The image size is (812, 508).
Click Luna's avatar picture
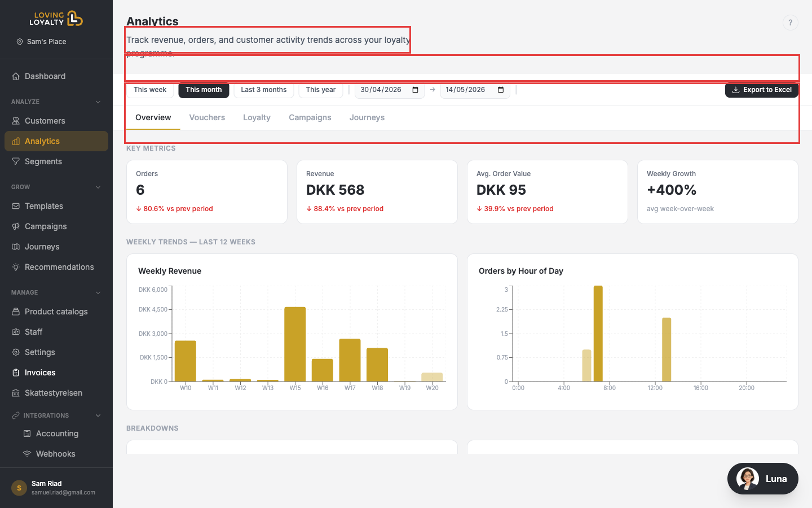click(x=748, y=479)
